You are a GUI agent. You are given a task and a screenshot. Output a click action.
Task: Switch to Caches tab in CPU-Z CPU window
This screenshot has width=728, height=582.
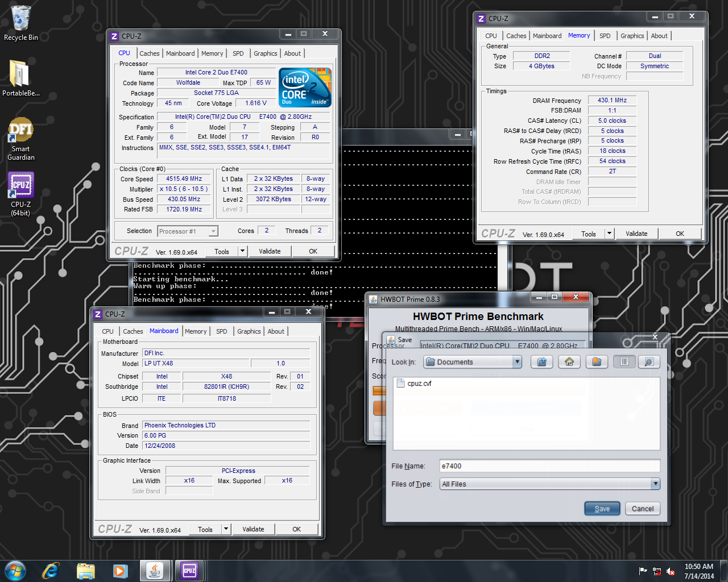pos(150,53)
